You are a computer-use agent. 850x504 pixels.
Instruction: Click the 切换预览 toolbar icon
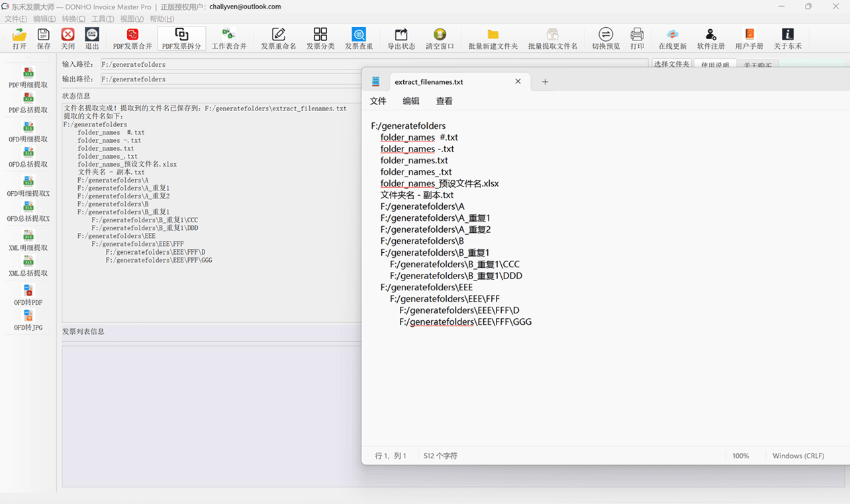tap(606, 39)
